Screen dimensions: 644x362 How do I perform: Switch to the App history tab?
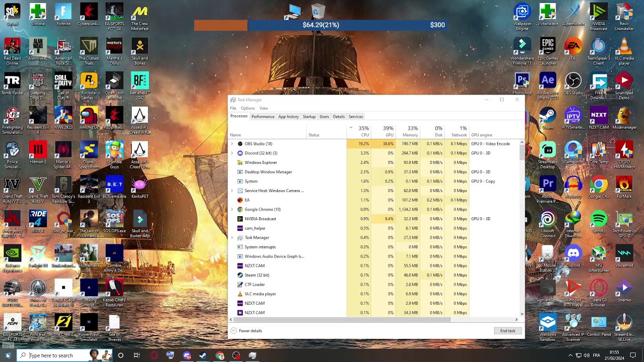[288, 117]
